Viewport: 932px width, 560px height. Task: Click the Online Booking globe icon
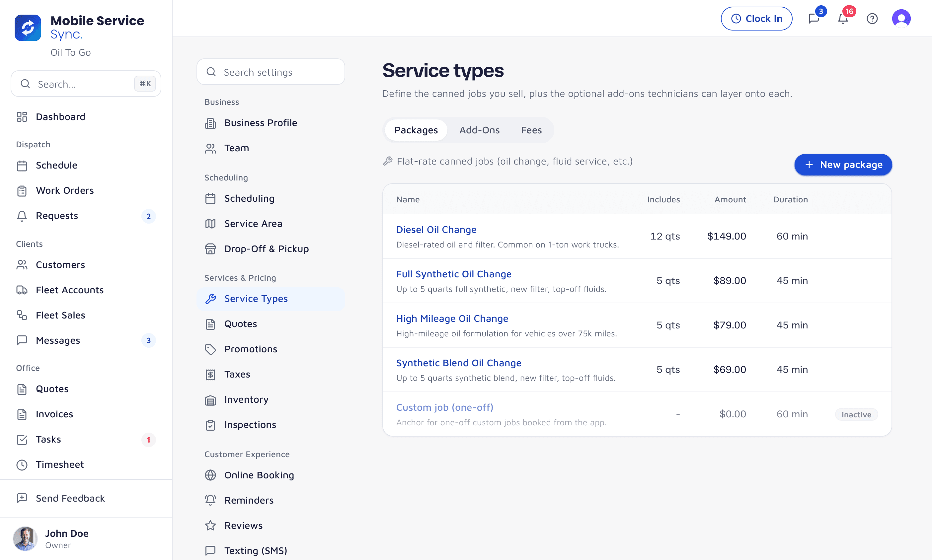click(x=210, y=475)
